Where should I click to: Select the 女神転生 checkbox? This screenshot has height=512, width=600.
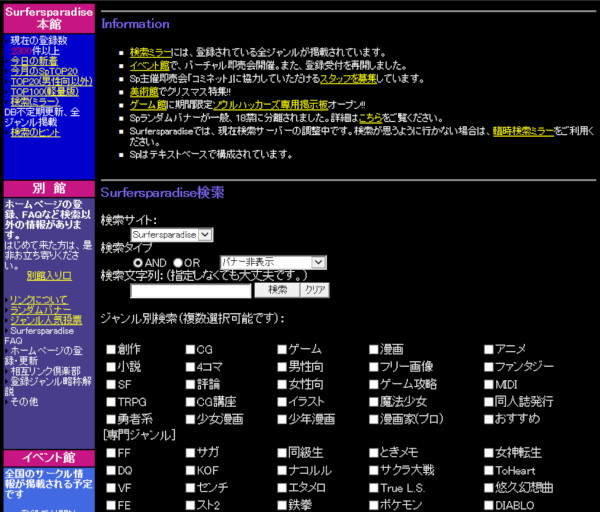click(x=489, y=453)
